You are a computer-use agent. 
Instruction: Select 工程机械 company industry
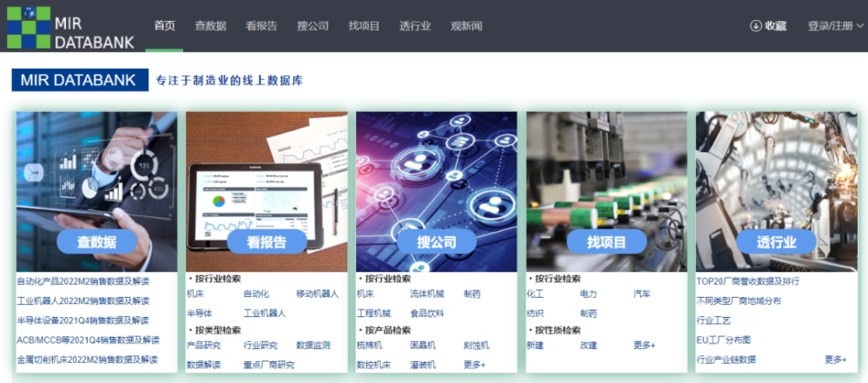[x=373, y=314]
